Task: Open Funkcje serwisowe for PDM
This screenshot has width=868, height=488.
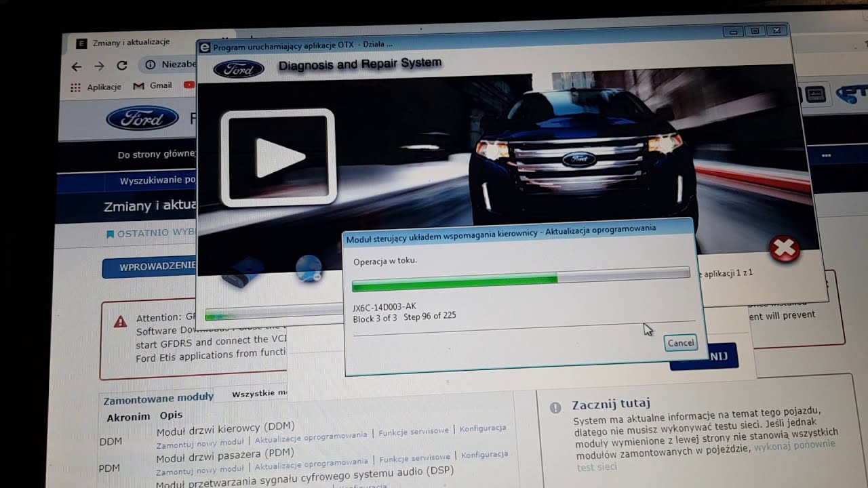Action: (414, 458)
